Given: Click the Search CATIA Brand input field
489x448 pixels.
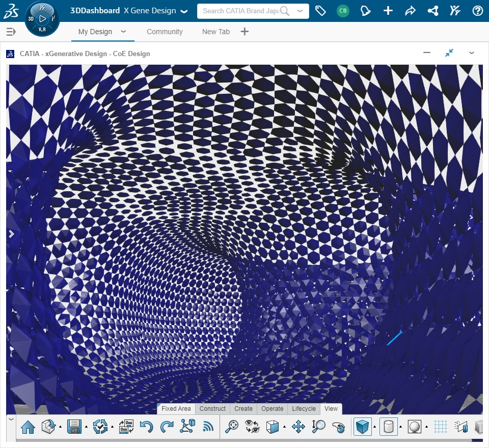Looking at the screenshot, I should (x=240, y=11).
